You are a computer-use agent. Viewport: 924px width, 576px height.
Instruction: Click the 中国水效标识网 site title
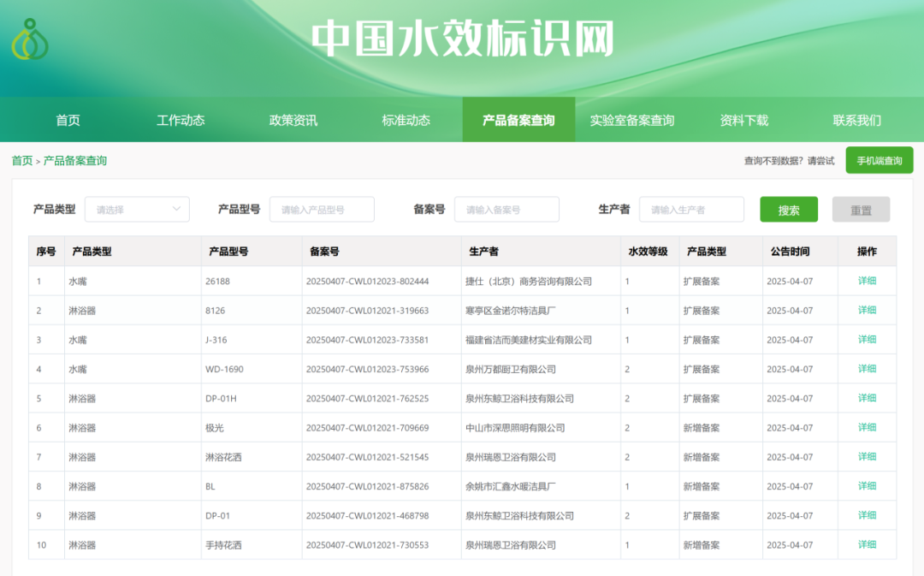coord(463,39)
